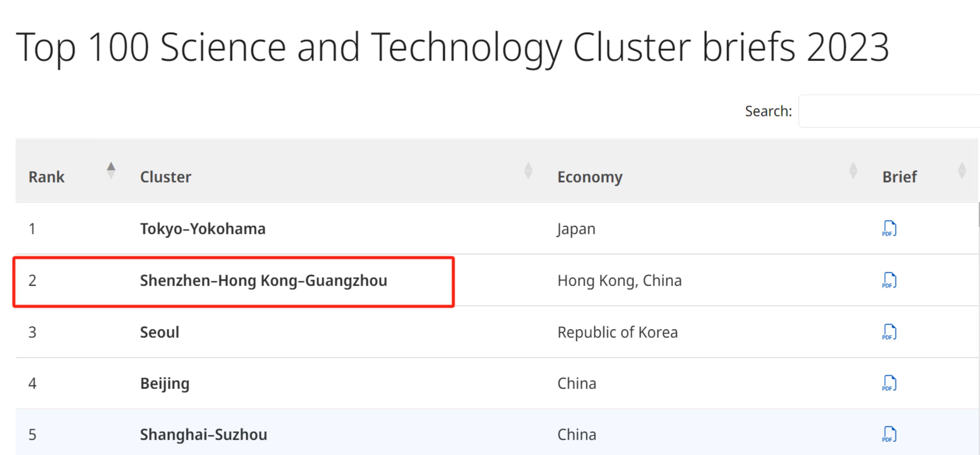Click the Economy column header label
The width and height of the screenshot is (980, 455).
590,177
